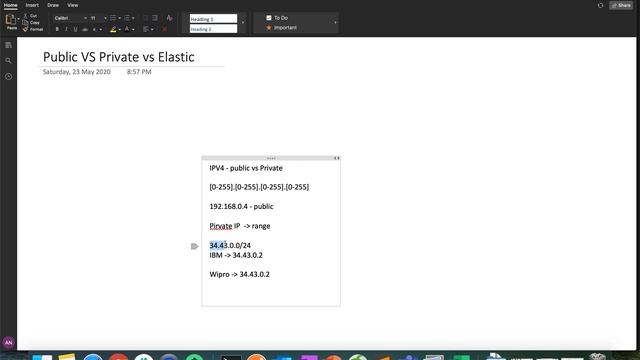This screenshot has width=640, height=360.
Task: Toggle italic formatting
Action: pos(66,29)
